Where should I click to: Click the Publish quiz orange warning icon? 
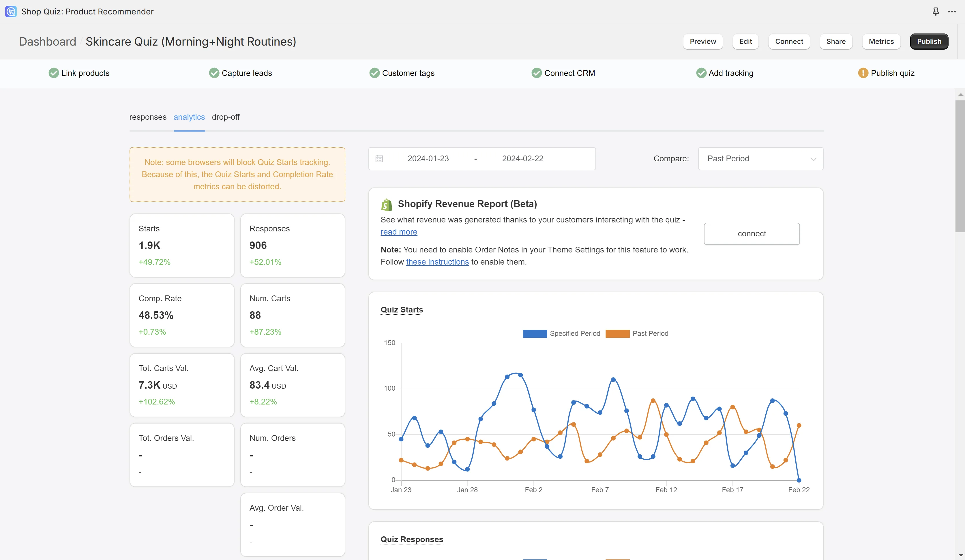coord(863,73)
